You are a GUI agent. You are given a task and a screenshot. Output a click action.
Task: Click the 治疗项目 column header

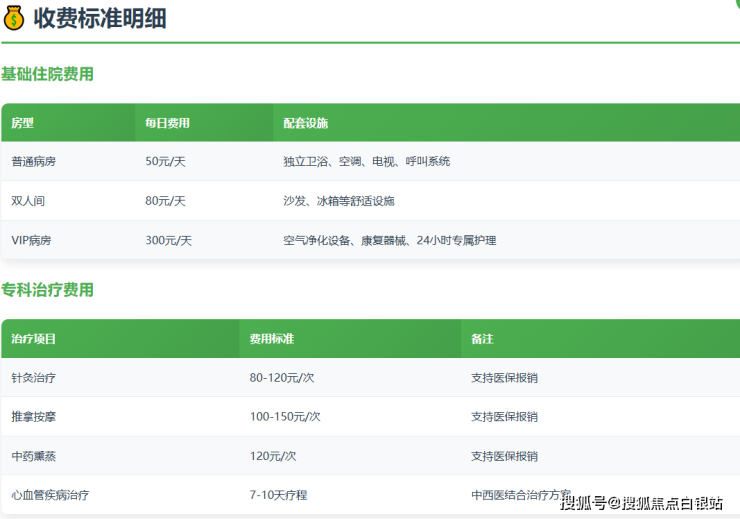(34, 339)
